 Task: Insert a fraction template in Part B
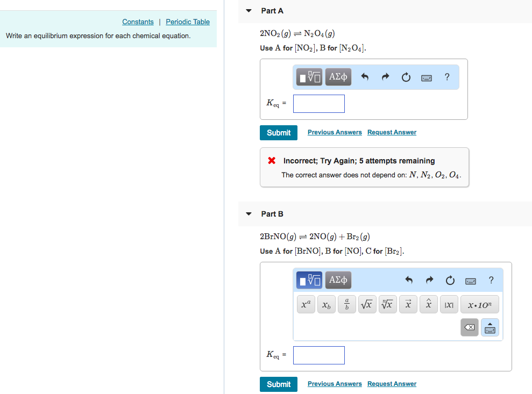[346, 304]
